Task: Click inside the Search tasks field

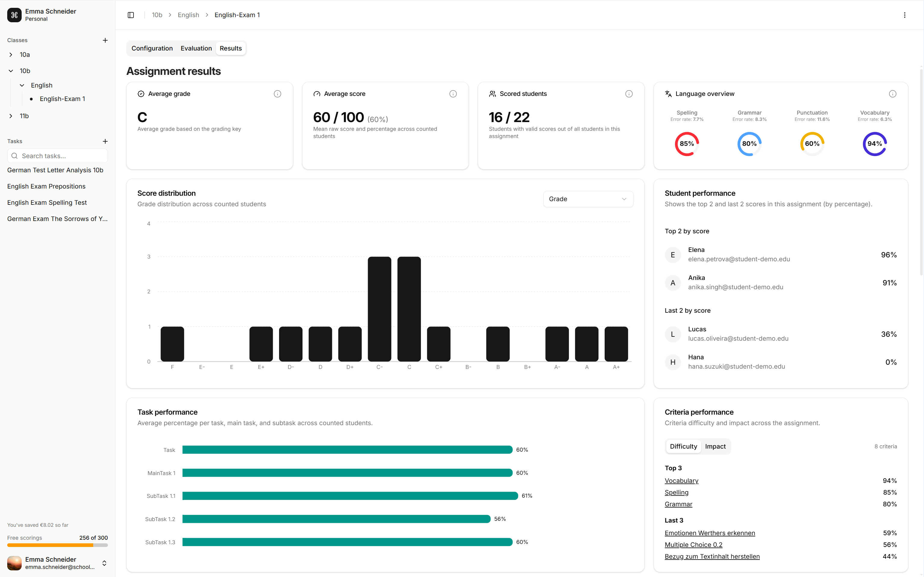Action: point(57,156)
